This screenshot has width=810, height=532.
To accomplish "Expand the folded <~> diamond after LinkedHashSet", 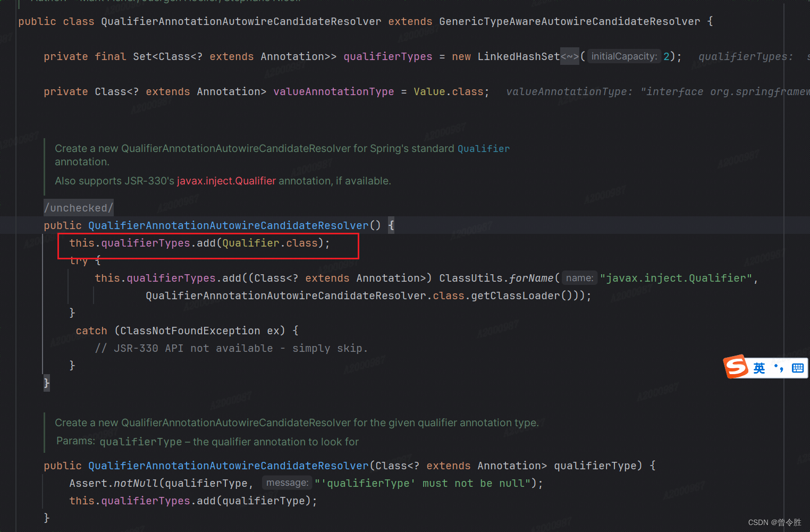I will pyautogui.click(x=570, y=56).
